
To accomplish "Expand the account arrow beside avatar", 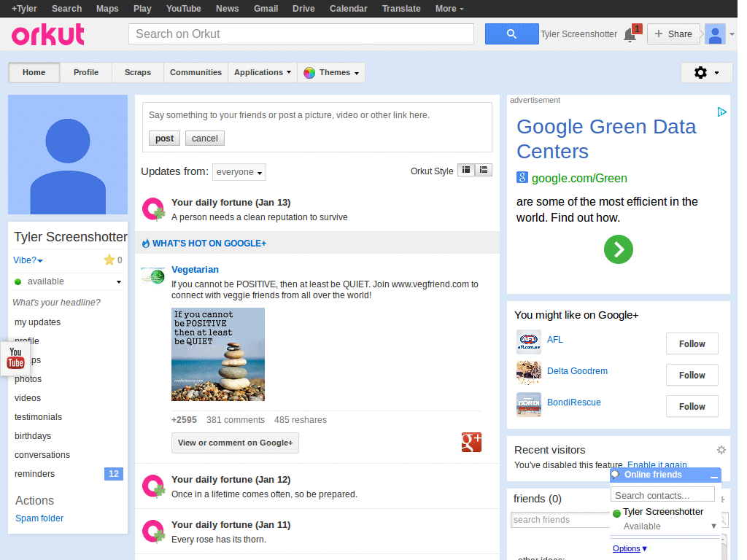I will click(732, 34).
